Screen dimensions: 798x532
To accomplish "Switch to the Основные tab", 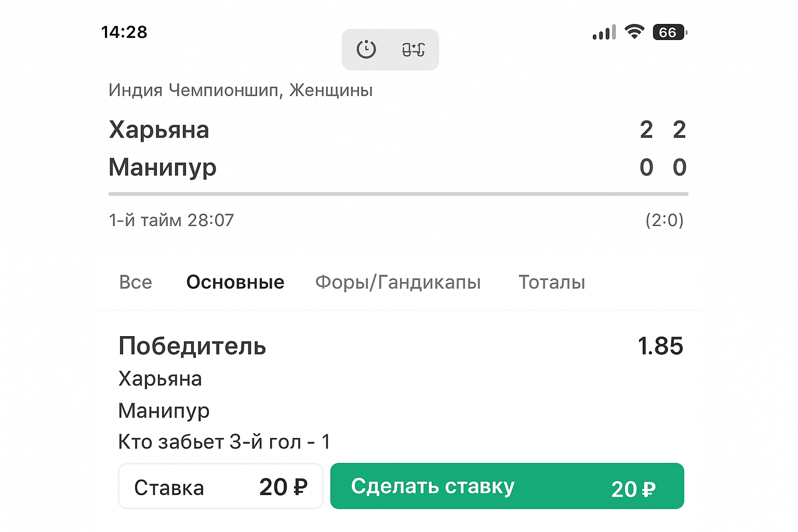I will [x=235, y=282].
